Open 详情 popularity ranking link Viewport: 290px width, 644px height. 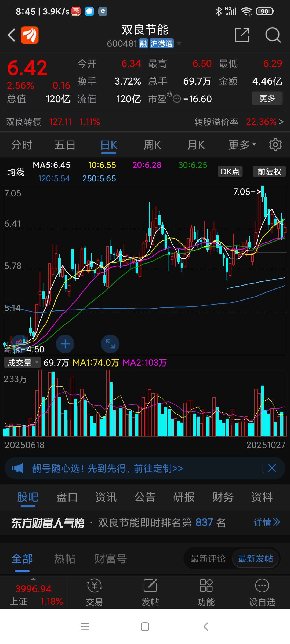tap(267, 522)
